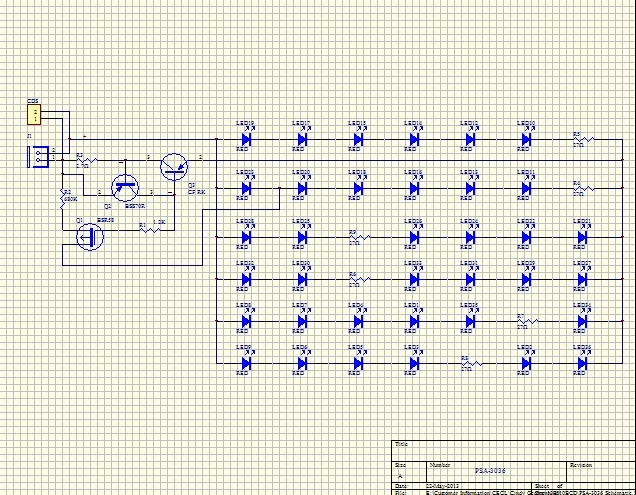Click the PSA-3036 number in the title block

490,471
